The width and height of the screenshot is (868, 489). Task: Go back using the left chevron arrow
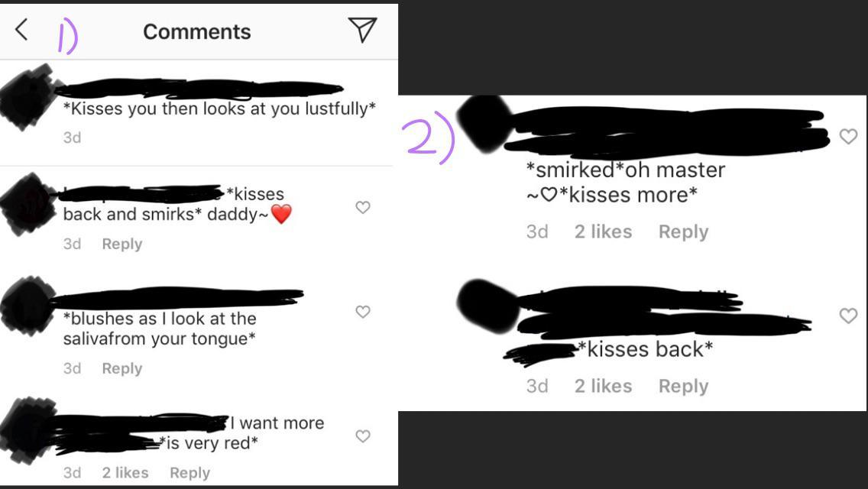[x=21, y=31]
